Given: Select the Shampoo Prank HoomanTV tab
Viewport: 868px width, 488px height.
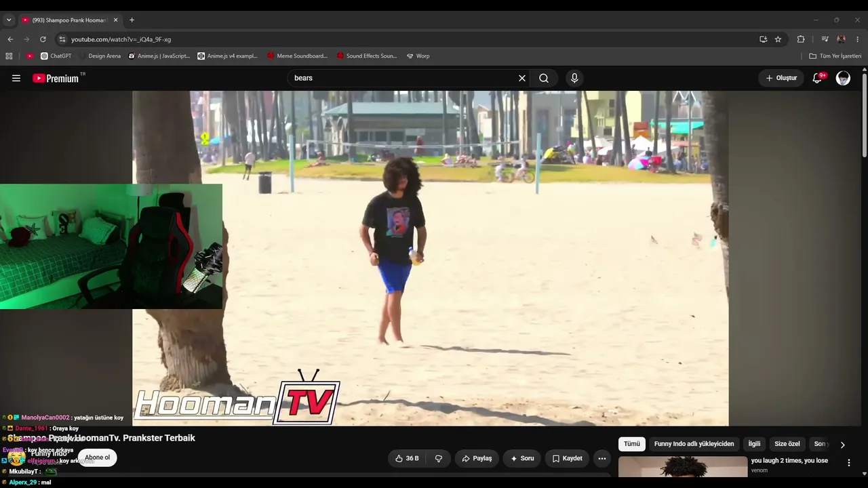Looking at the screenshot, I should [x=69, y=20].
